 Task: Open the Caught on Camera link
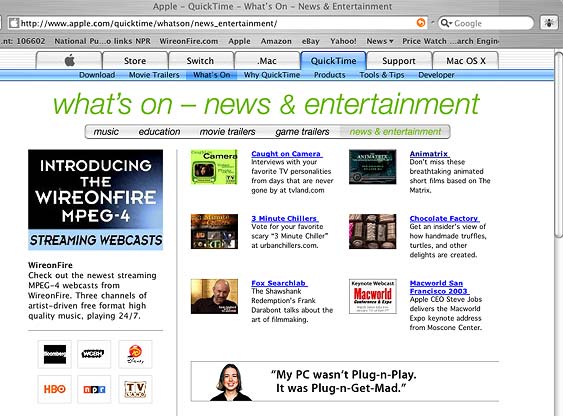[286, 154]
